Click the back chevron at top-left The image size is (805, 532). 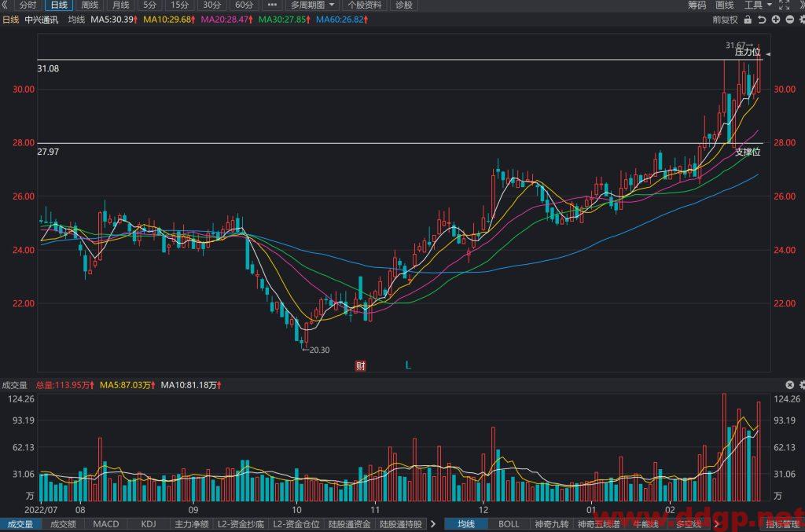click(5, 6)
